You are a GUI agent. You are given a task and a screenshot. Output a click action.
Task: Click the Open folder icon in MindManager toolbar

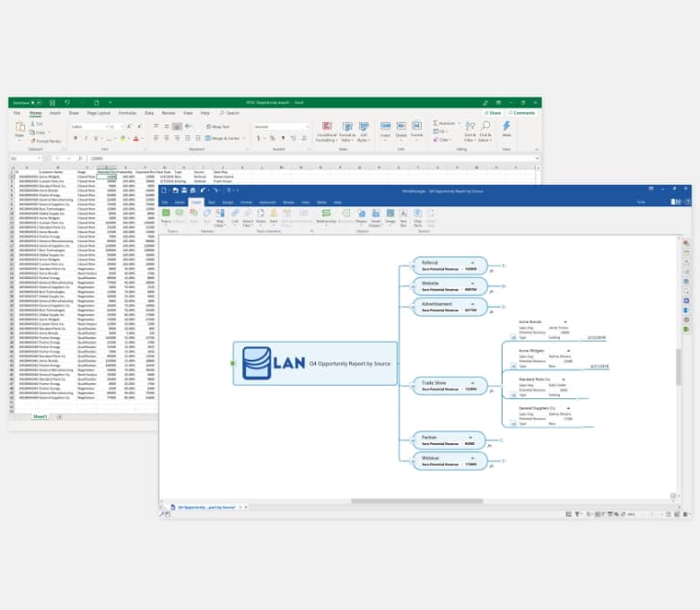(x=175, y=190)
